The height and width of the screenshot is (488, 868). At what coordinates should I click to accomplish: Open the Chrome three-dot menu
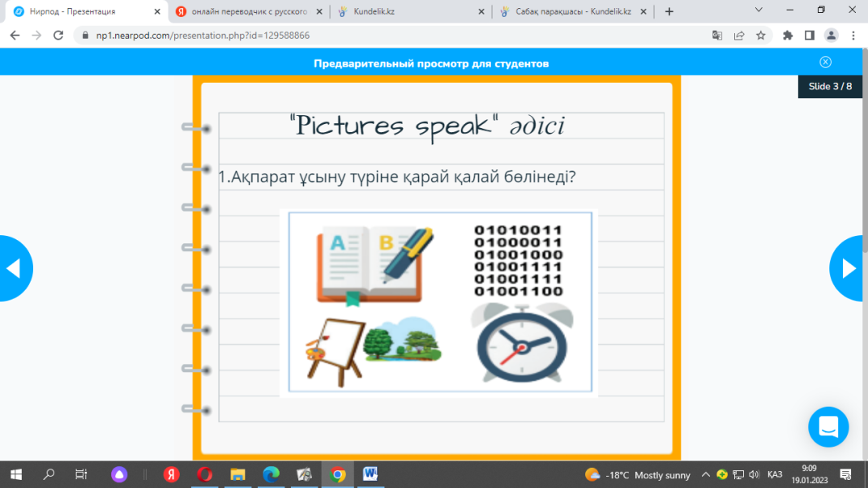(853, 36)
